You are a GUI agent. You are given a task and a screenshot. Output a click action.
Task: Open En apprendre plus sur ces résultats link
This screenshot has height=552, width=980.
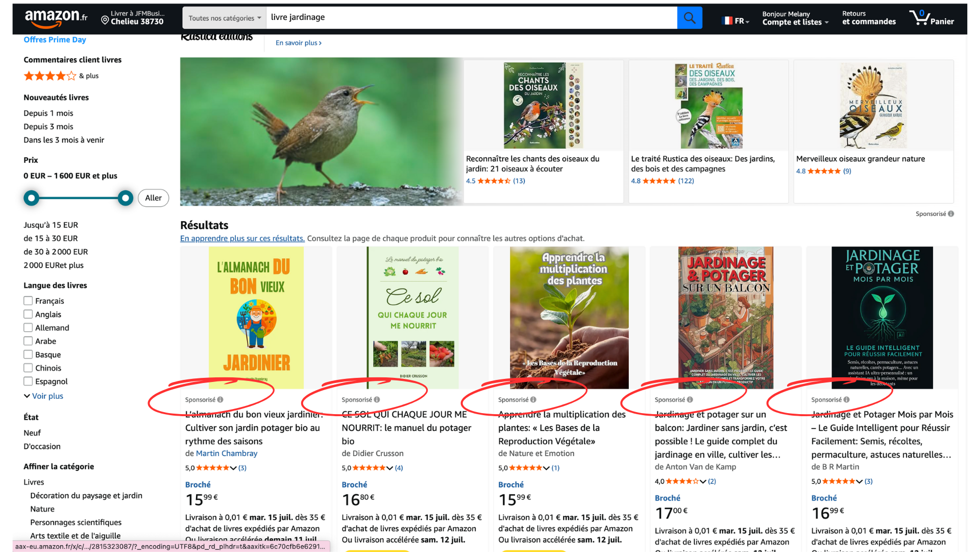click(x=242, y=238)
